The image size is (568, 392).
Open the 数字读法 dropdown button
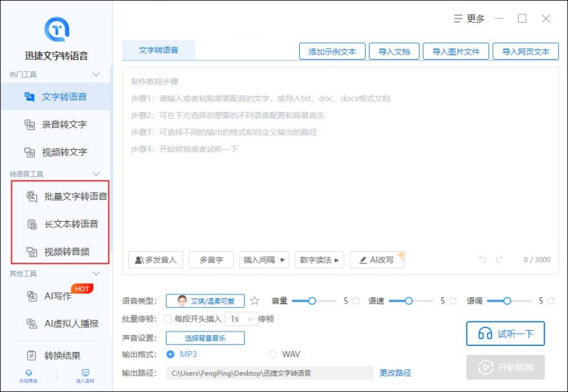click(319, 260)
